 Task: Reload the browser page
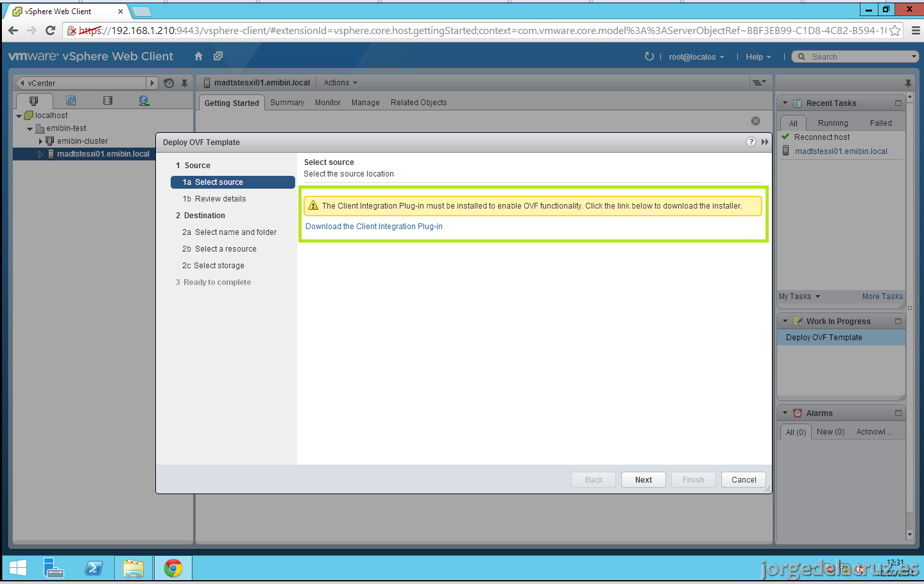point(51,30)
